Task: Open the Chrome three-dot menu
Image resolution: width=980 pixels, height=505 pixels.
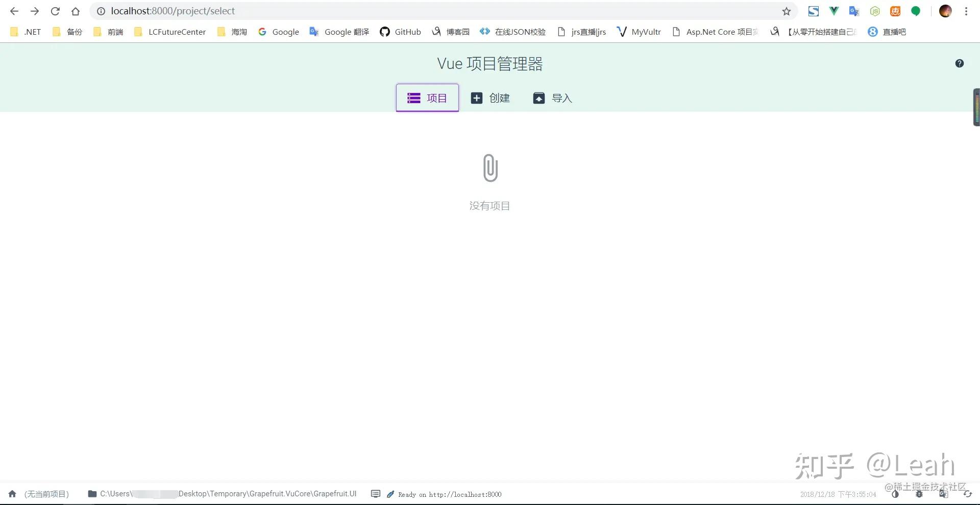Action: click(x=966, y=11)
